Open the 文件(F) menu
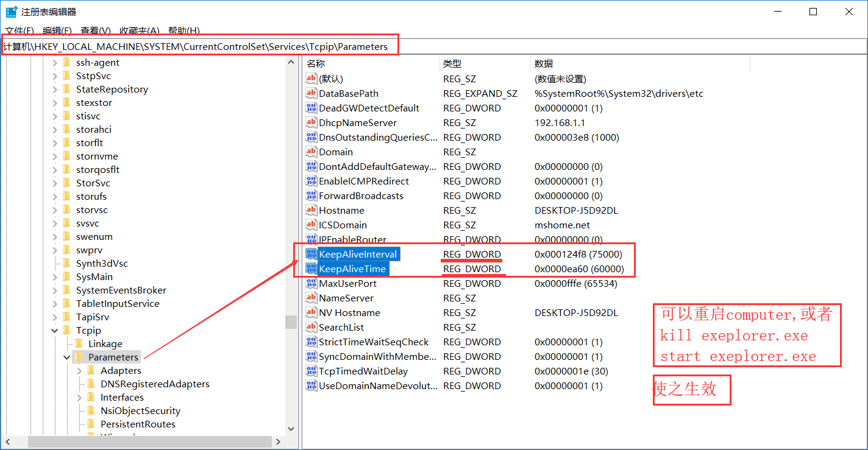868x450 pixels. click(x=20, y=30)
